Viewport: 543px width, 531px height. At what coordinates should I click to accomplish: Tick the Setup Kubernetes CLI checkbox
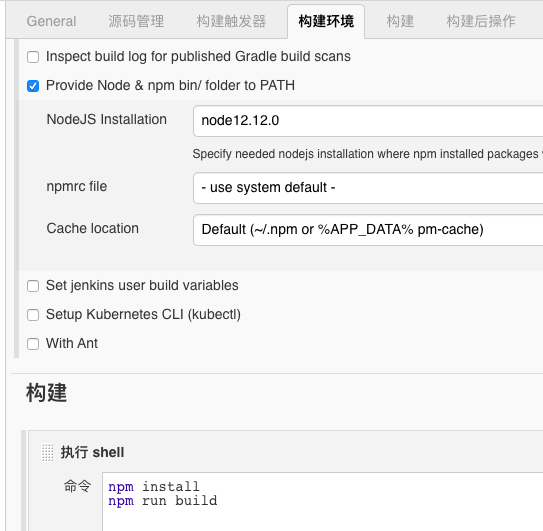coord(33,315)
